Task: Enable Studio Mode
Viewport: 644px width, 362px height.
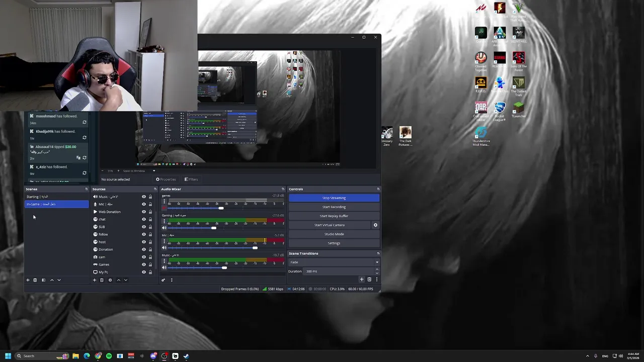Action: coord(334,234)
